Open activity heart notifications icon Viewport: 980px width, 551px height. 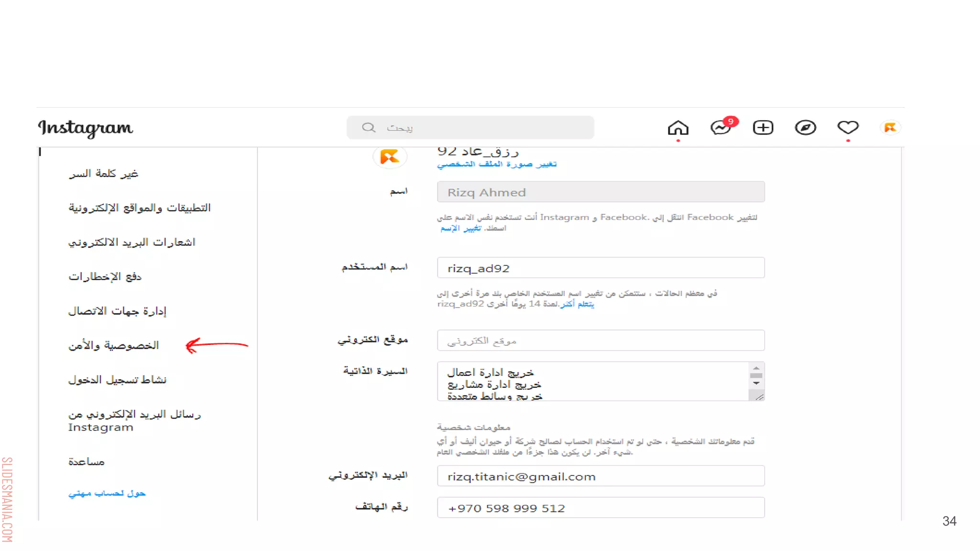[x=847, y=128]
